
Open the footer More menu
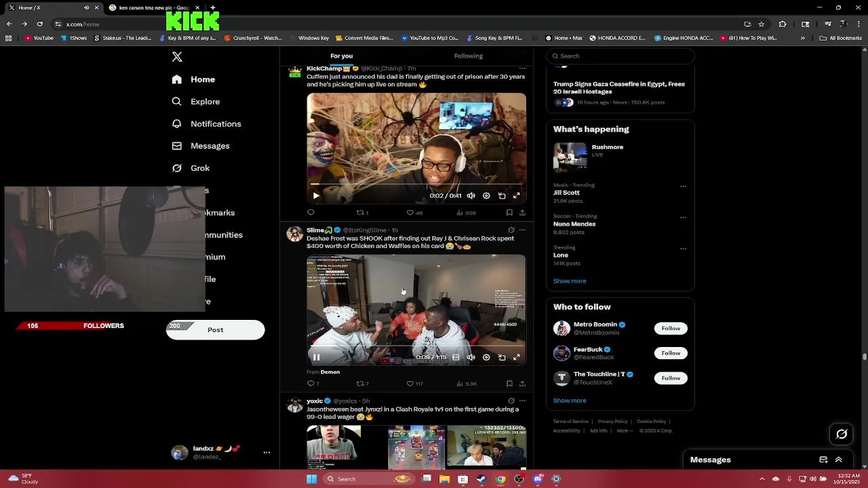[625, 431]
